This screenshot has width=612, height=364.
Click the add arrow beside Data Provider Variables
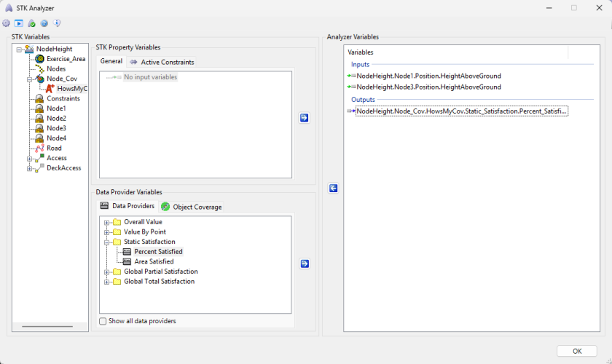pos(304,264)
